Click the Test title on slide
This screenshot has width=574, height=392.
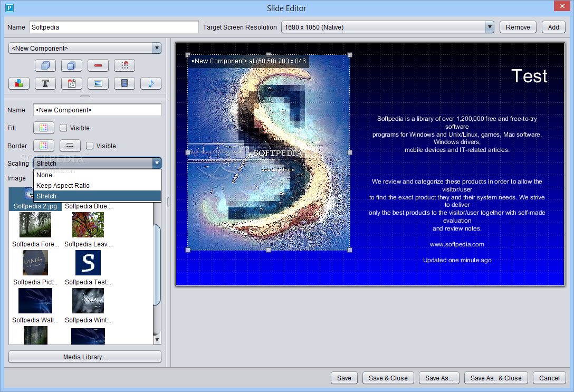pos(529,76)
